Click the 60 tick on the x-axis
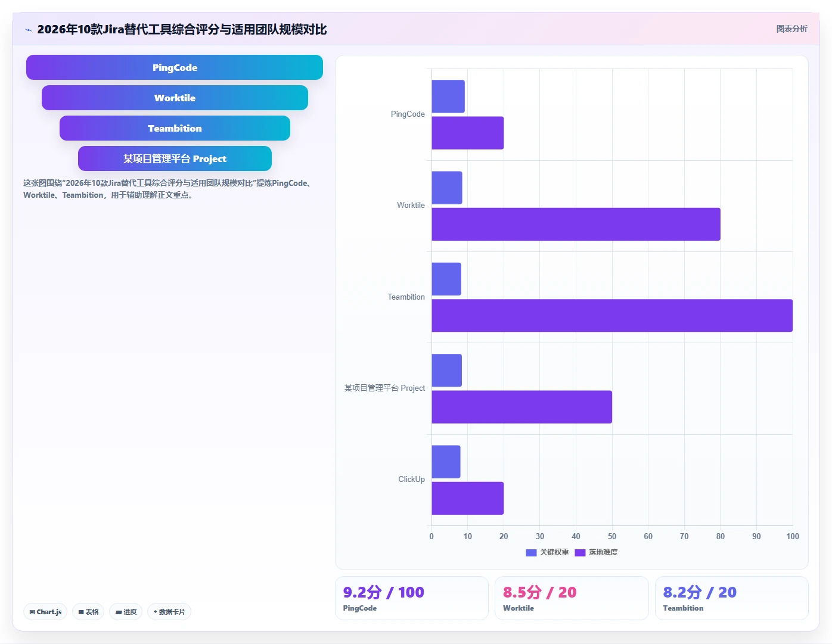 (x=648, y=537)
